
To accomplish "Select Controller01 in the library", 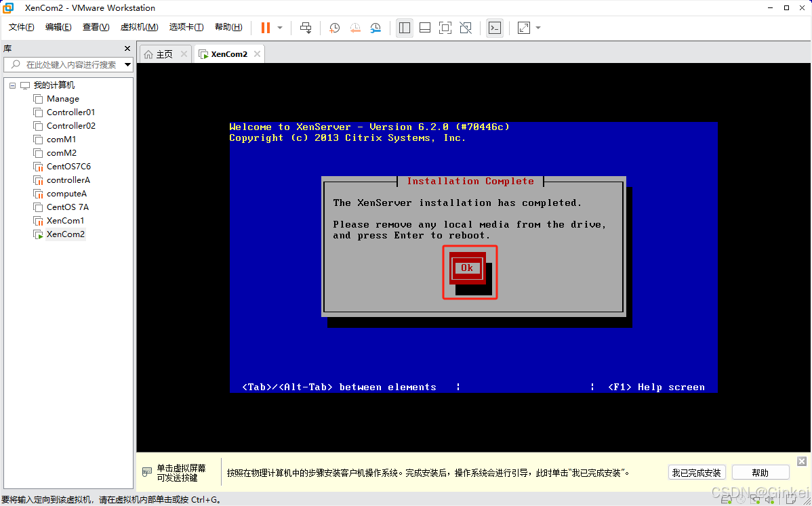I will tap(71, 112).
